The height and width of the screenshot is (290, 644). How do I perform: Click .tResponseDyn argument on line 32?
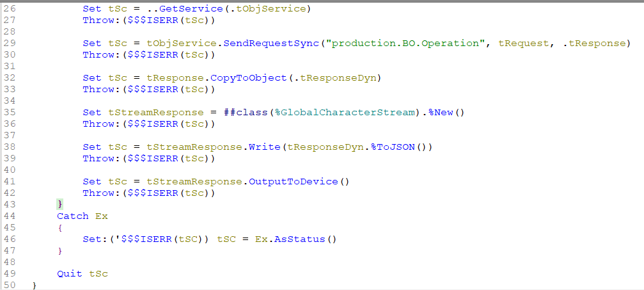[x=335, y=77]
